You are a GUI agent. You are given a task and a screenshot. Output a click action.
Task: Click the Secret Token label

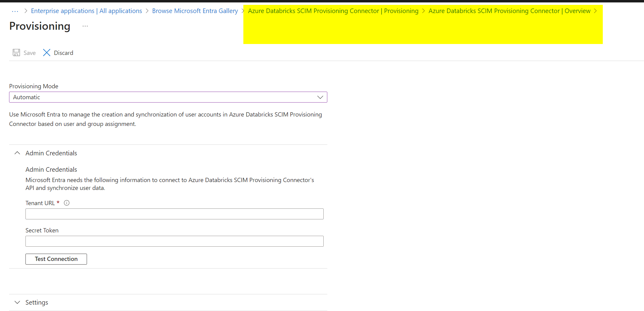pyautogui.click(x=42, y=230)
